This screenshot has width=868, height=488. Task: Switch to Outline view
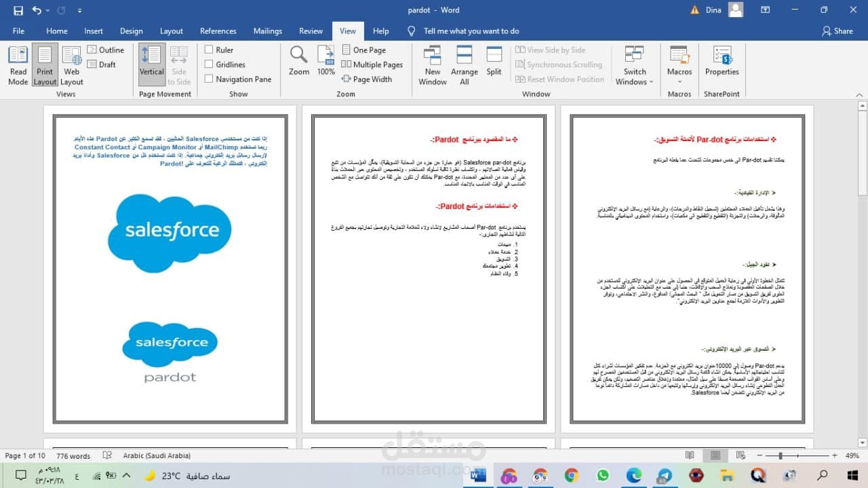click(106, 50)
